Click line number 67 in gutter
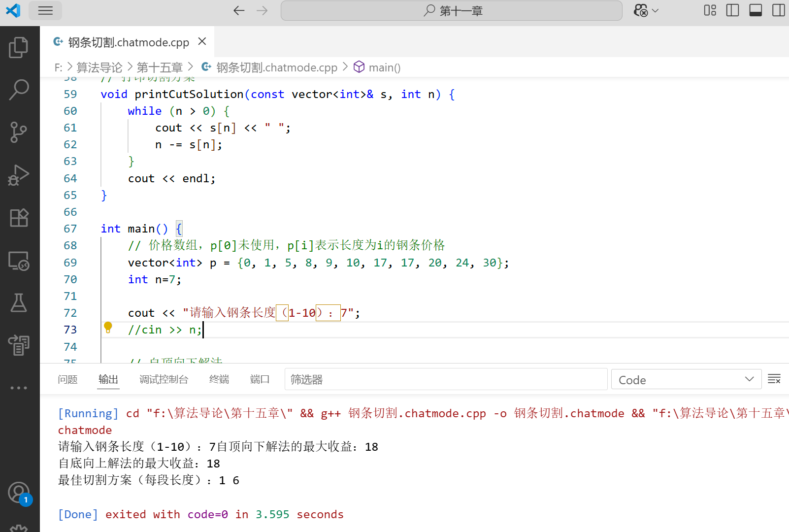Image resolution: width=789 pixels, height=532 pixels. pos(70,229)
